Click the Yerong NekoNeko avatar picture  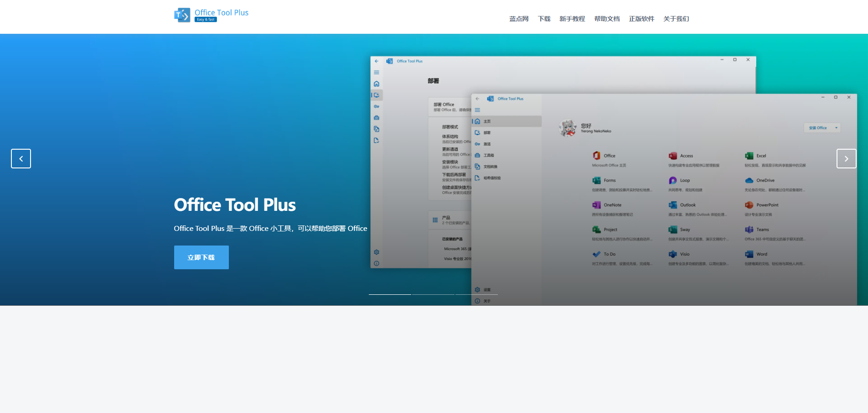point(568,128)
